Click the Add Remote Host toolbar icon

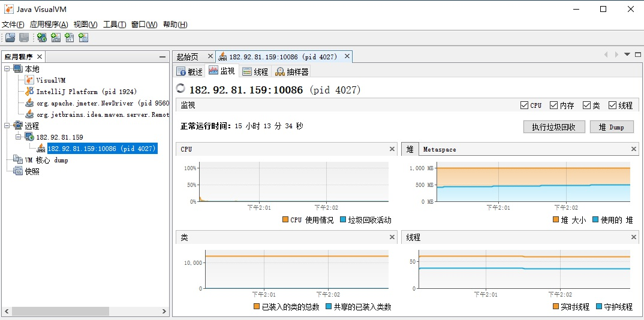(41, 38)
